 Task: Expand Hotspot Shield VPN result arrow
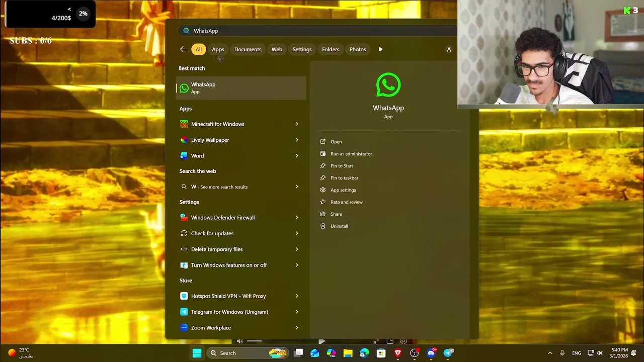click(x=297, y=296)
